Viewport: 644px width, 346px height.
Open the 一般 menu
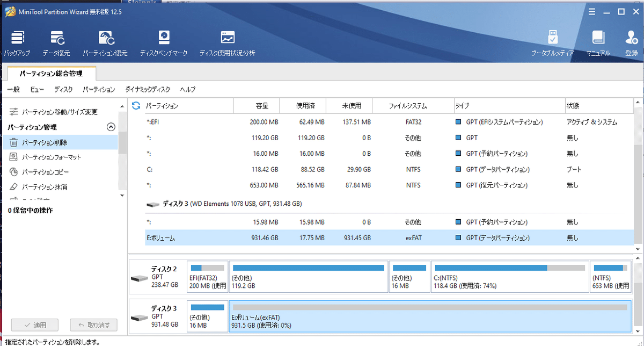(13, 90)
